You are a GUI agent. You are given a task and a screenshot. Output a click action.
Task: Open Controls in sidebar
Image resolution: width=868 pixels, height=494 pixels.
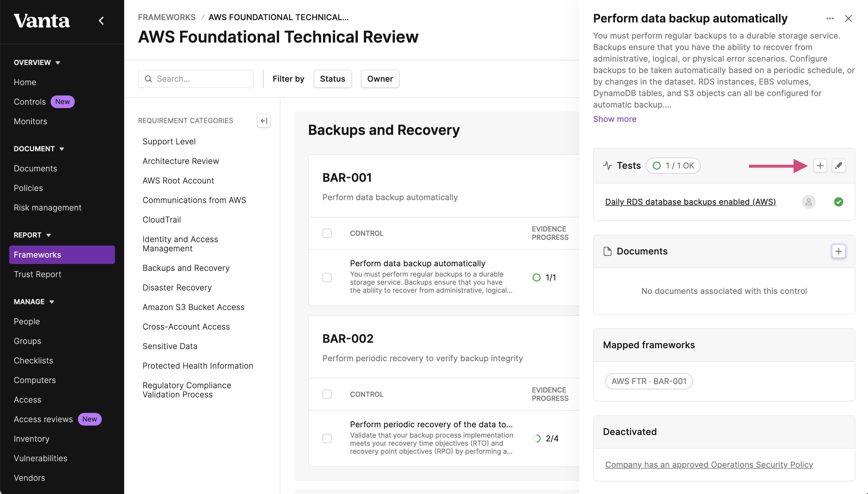(30, 102)
